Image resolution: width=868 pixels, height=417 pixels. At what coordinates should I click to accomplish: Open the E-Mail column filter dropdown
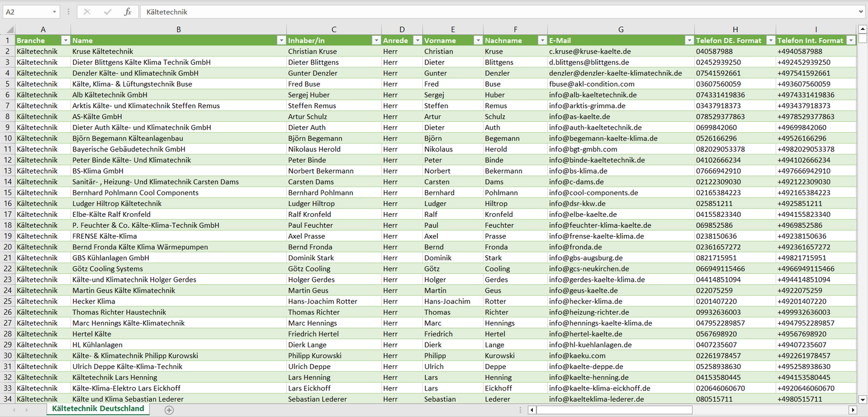coord(688,40)
